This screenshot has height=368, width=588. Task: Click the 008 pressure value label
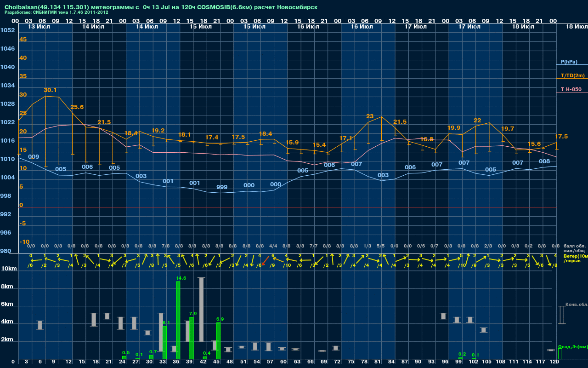[544, 161]
